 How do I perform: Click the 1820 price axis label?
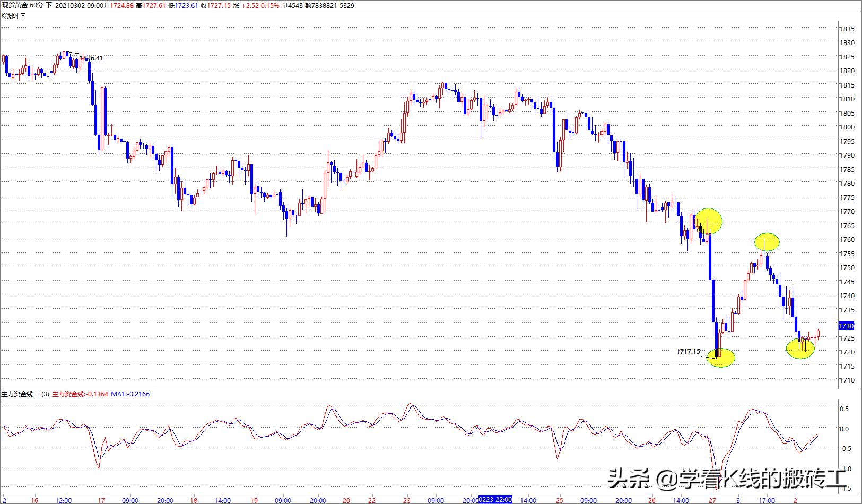coord(847,71)
